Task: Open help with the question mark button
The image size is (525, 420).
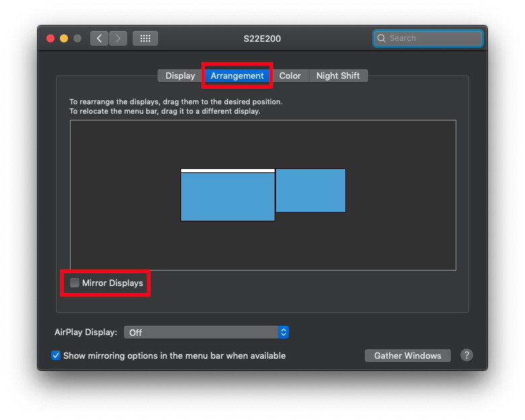Action: (x=466, y=355)
